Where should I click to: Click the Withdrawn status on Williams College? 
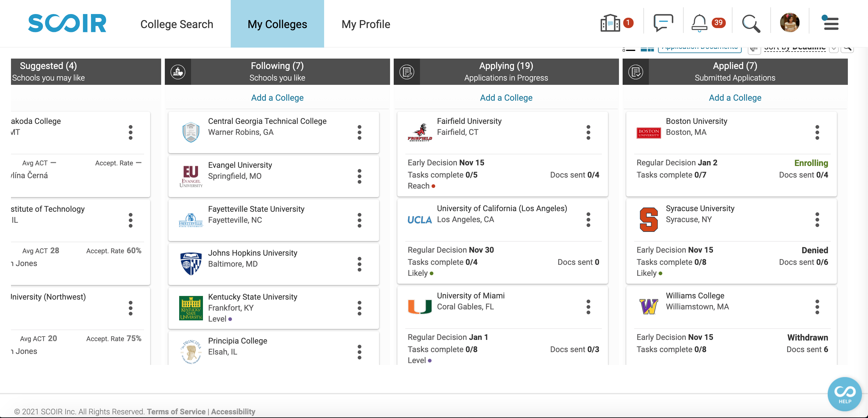click(807, 337)
